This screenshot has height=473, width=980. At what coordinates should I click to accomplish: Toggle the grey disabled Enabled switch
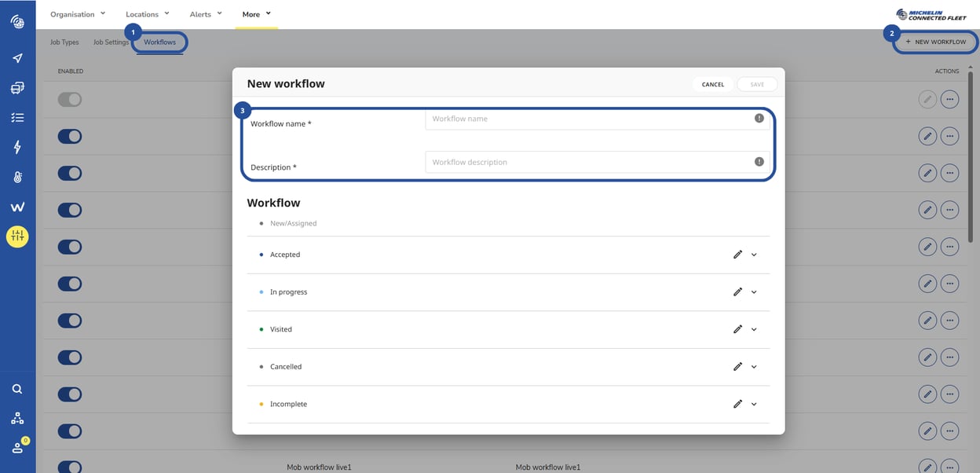point(70,99)
